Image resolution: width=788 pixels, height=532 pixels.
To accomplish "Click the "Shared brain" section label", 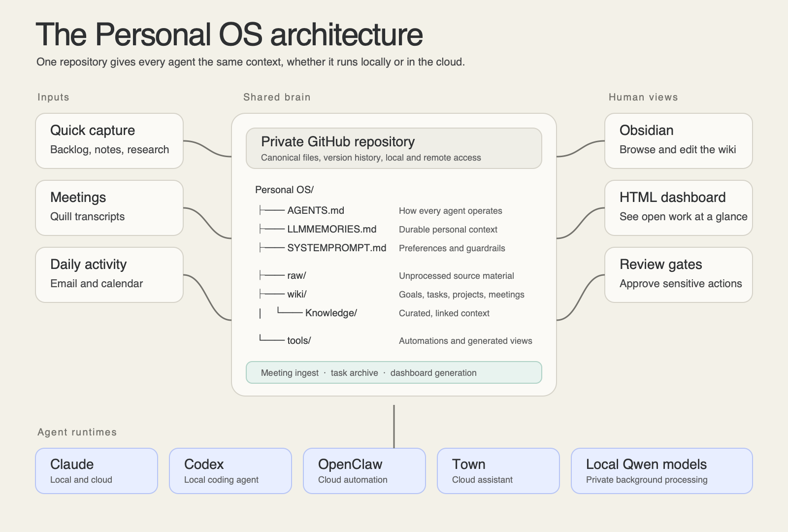I will pos(277,97).
